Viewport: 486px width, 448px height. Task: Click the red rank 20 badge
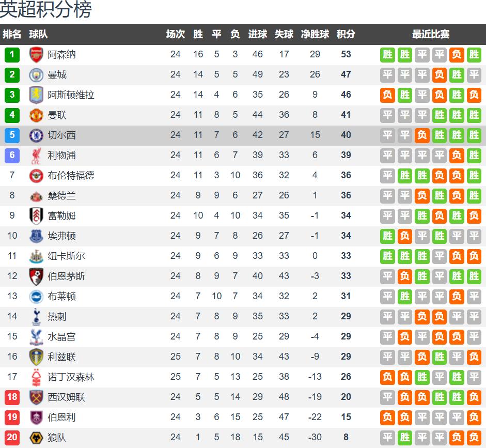12,438
